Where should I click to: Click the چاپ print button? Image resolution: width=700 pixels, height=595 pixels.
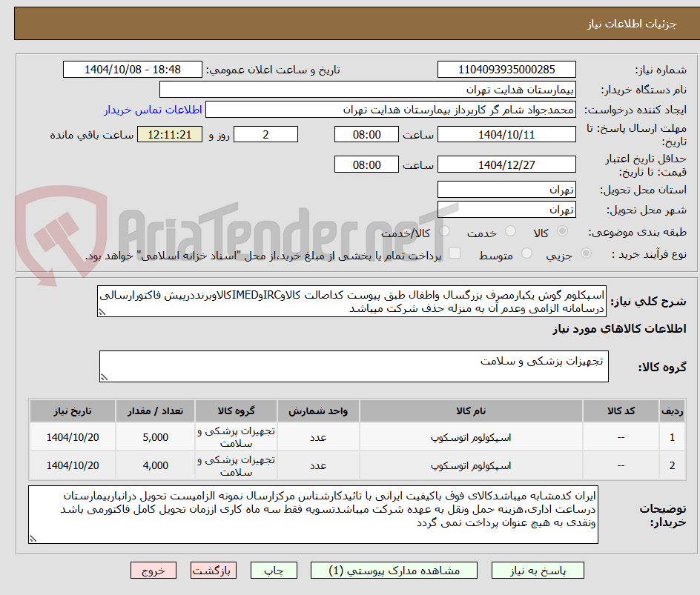[274, 571]
